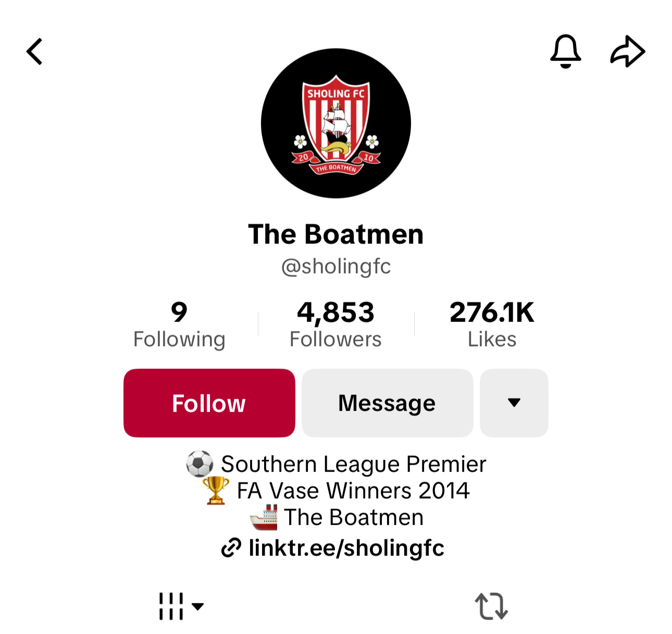The height and width of the screenshot is (634, 672).
Task: Switch to the videos grid tab
Action: coord(171,606)
